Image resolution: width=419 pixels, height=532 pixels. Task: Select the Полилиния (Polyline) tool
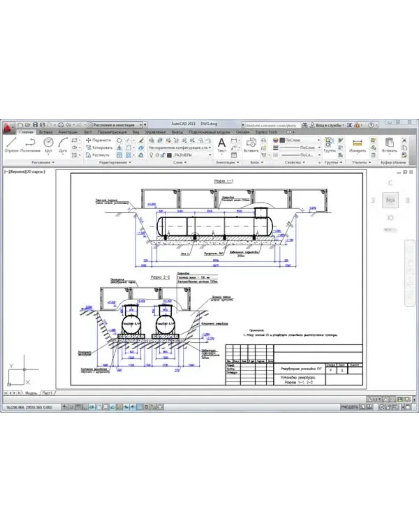coord(31,144)
